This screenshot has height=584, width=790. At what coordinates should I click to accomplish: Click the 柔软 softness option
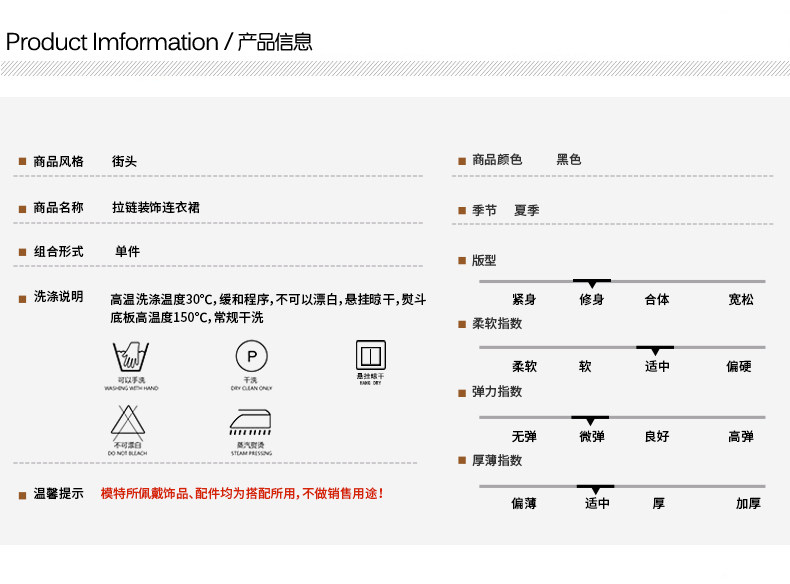click(524, 366)
